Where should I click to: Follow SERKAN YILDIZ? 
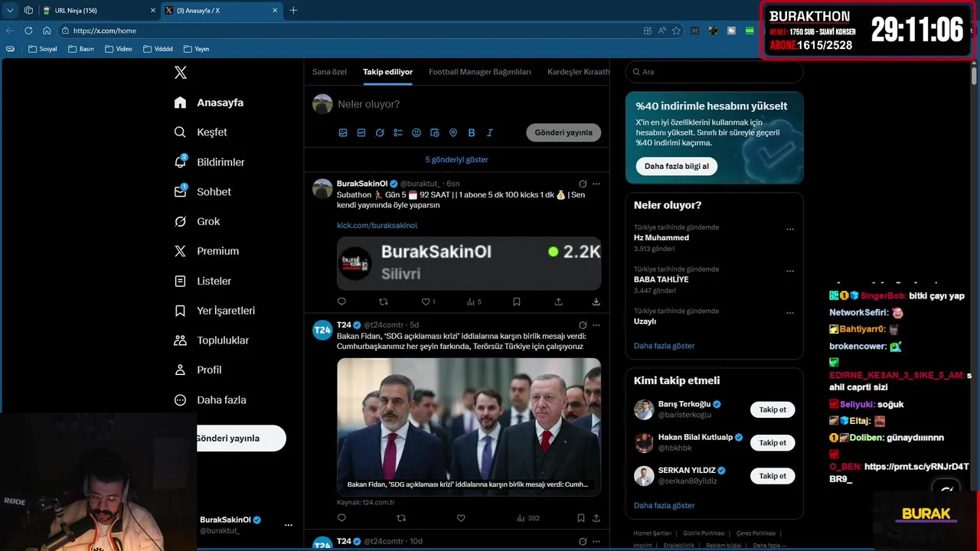(773, 476)
